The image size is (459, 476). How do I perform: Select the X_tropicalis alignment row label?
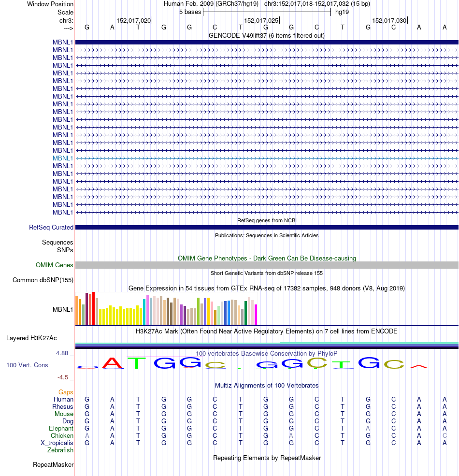pos(57,443)
